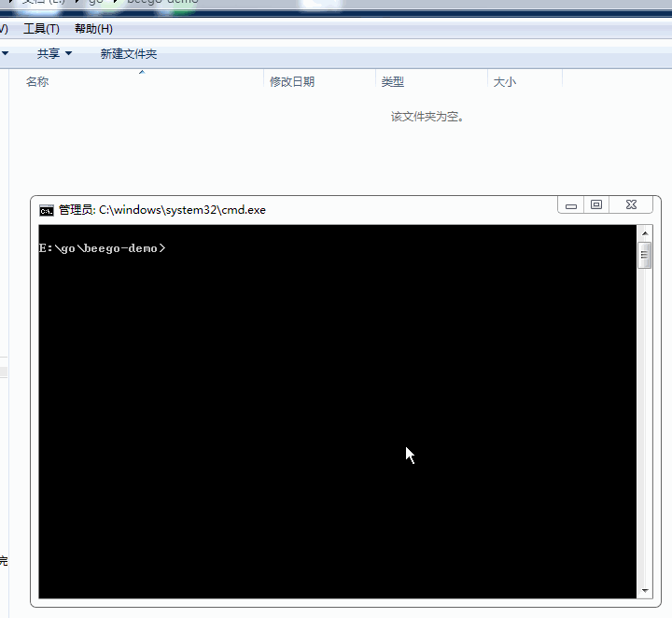
Task: Close the cmd.exe window
Action: click(x=631, y=205)
